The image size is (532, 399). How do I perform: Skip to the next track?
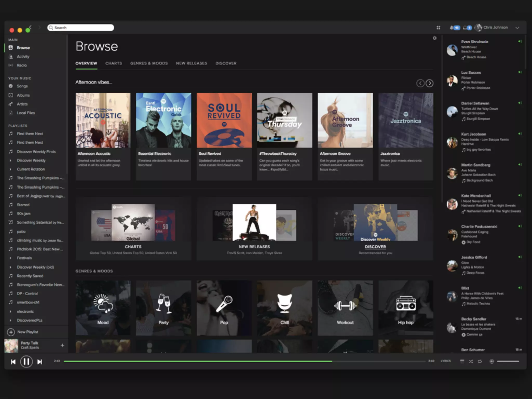pyautogui.click(x=39, y=362)
